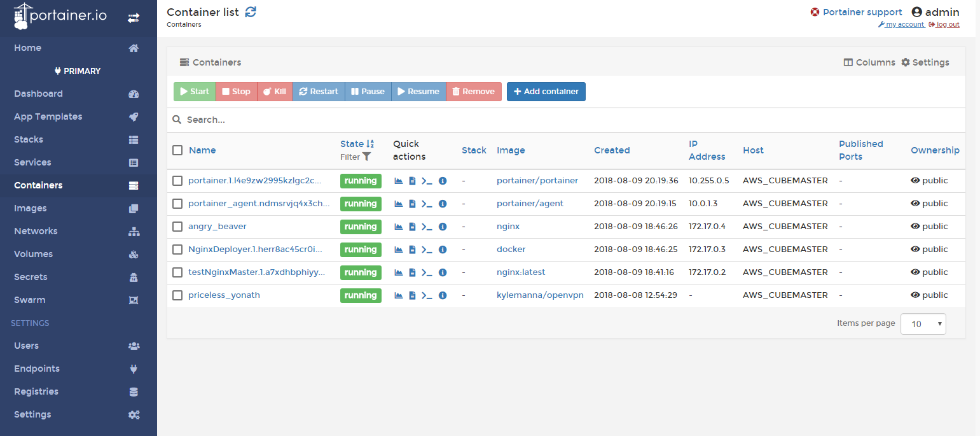
Task: Open the State filter funnel
Action: (367, 157)
